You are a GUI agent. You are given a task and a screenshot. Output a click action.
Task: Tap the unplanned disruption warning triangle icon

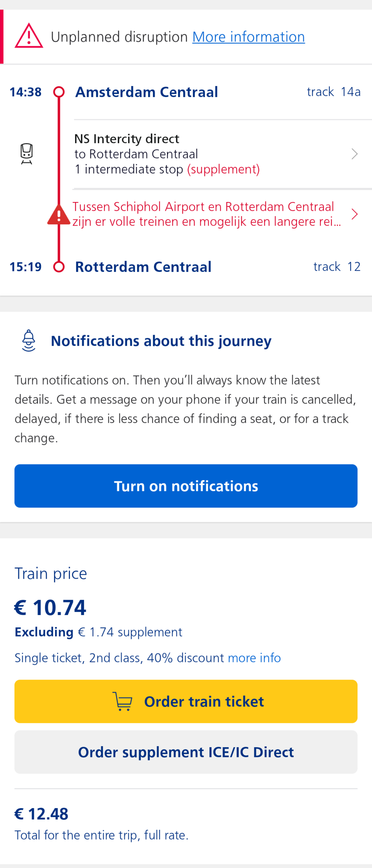(29, 36)
